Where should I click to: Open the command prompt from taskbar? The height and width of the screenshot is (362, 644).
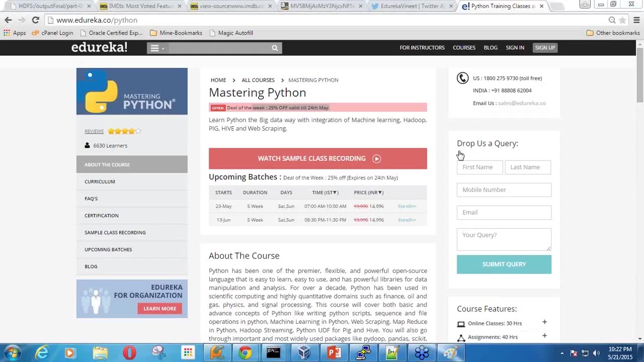pyautogui.click(x=273, y=352)
